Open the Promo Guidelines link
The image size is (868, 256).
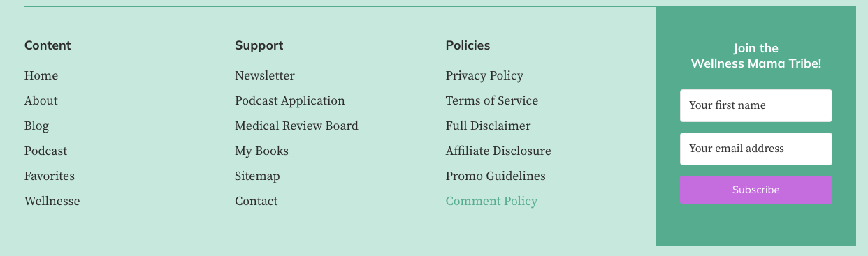point(496,176)
